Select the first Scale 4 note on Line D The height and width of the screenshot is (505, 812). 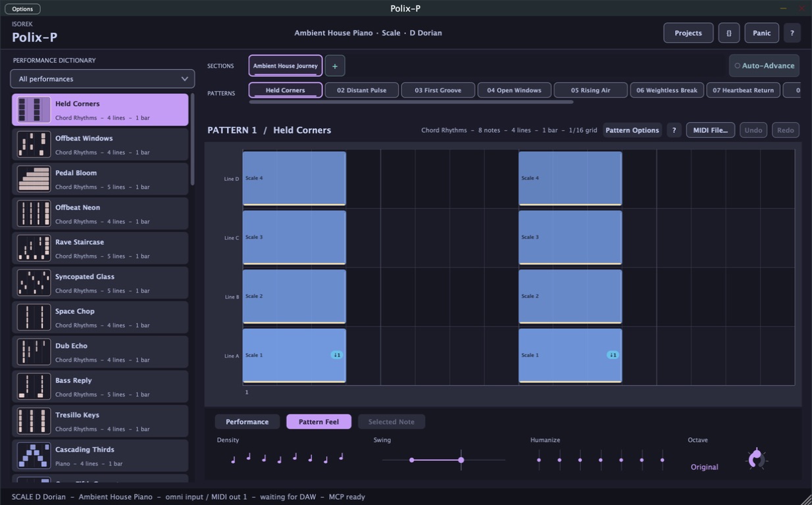[x=294, y=178]
